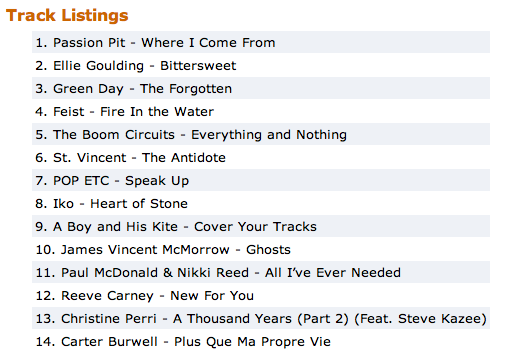Screen dimensions: 505x360
Task: Click the Track Listings heading
Action: coord(67,15)
